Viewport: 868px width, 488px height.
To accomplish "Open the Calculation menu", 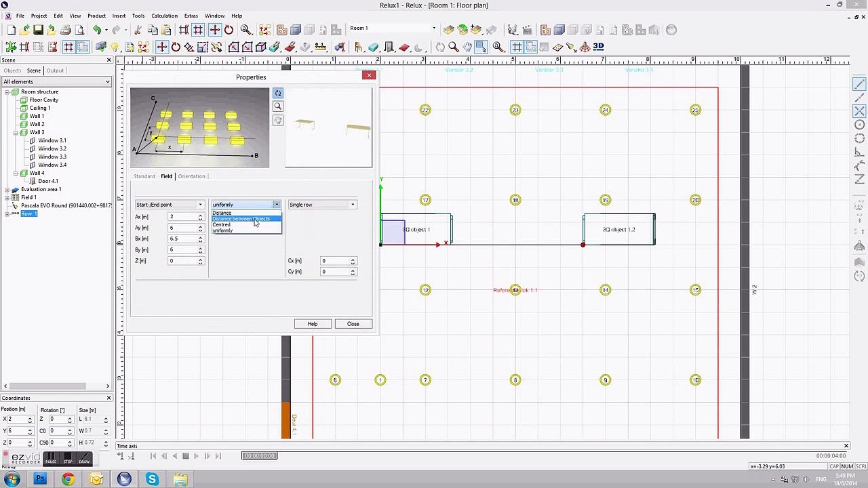I will click(x=164, y=16).
